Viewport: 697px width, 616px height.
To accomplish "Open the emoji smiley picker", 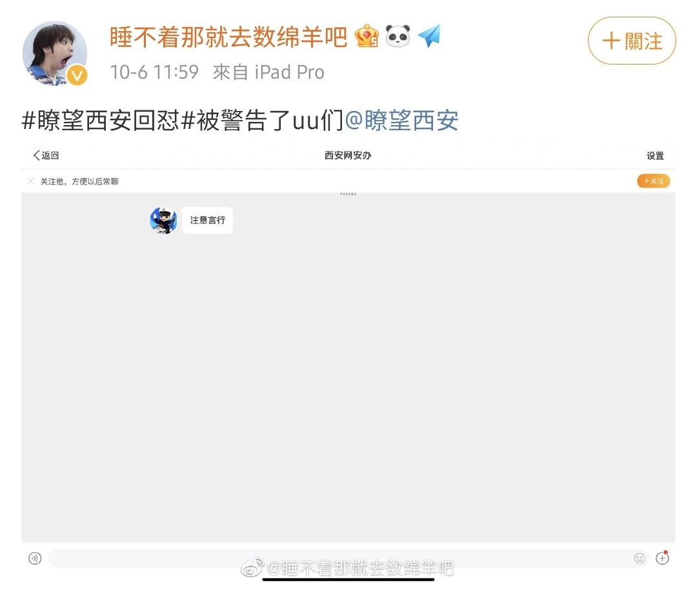I will click(x=639, y=558).
